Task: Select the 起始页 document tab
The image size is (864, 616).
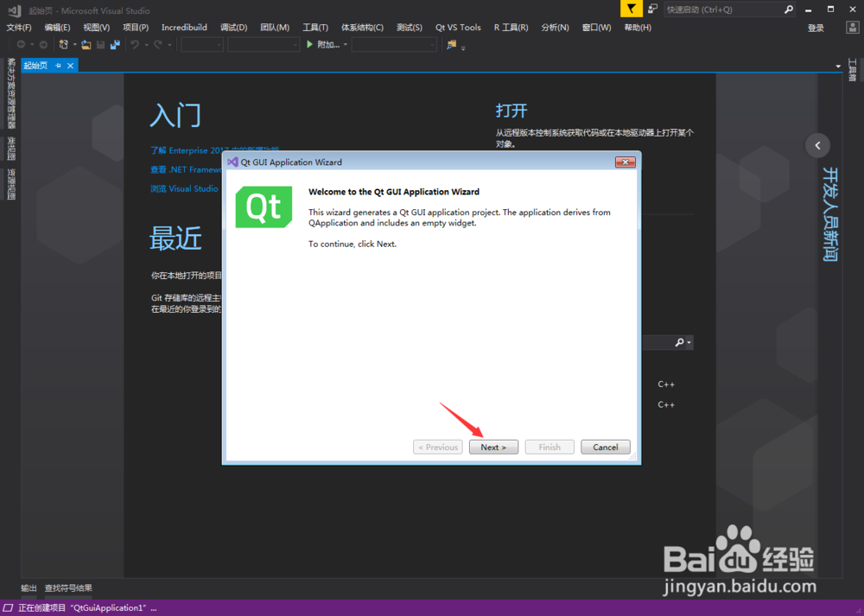Action: pos(35,66)
